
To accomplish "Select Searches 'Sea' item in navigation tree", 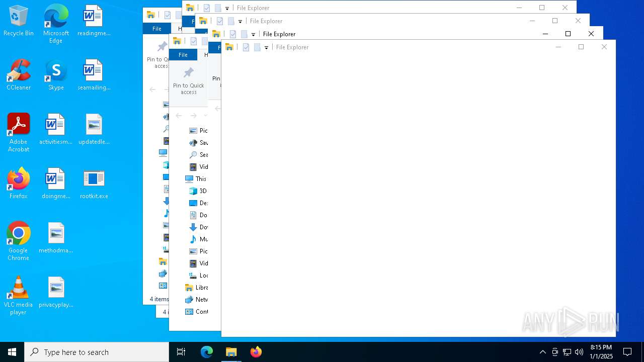I will [198, 155].
